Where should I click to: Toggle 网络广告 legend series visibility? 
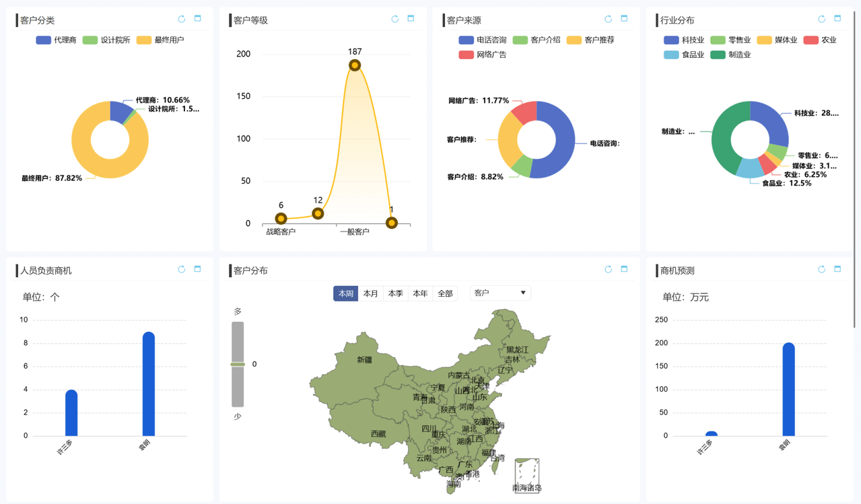point(482,55)
